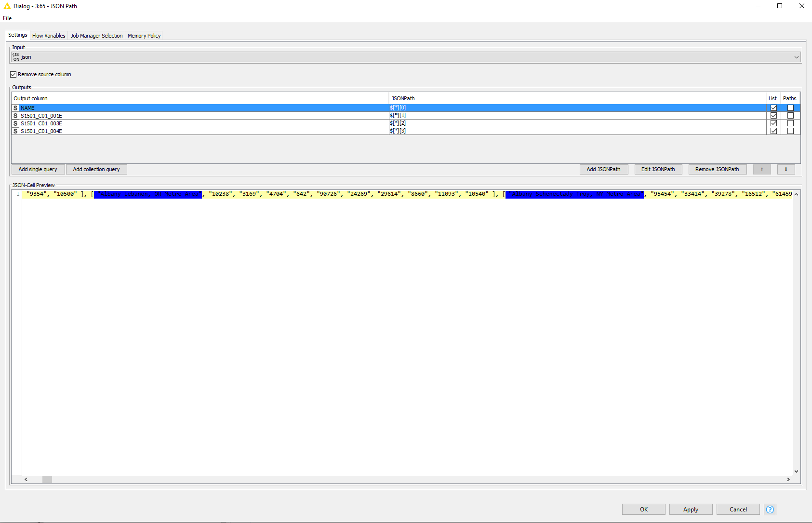Click the preview vertical scrollbar down arrow
The image size is (812, 523).
(796, 471)
